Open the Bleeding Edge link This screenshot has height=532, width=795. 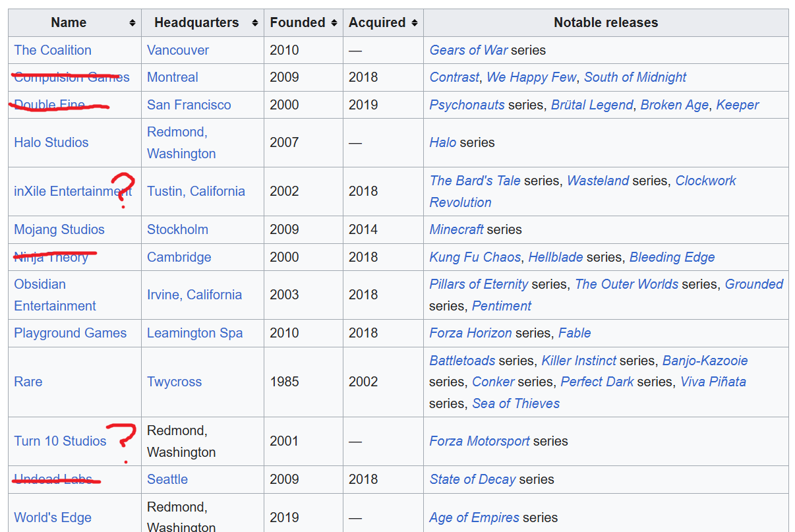click(x=672, y=257)
